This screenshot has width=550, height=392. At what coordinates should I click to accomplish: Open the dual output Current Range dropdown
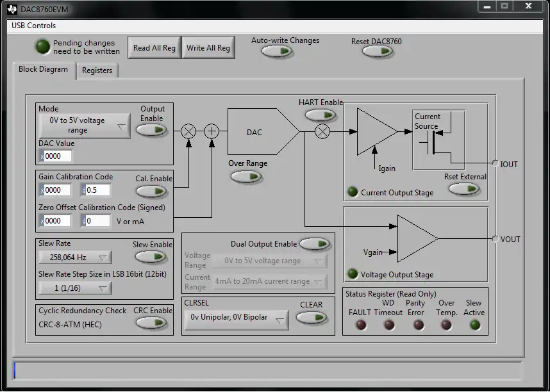pyautogui.click(x=271, y=282)
